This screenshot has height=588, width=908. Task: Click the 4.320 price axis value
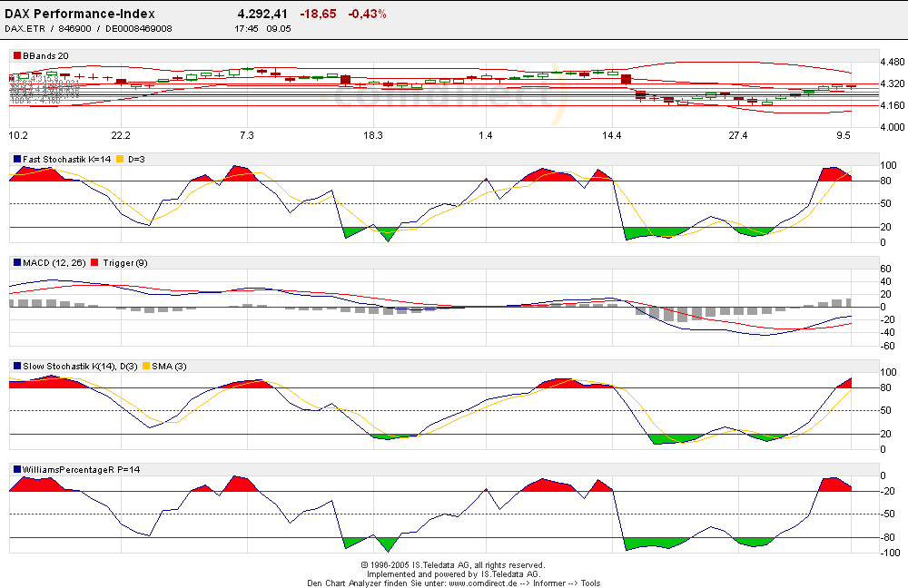tap(893, 83)
